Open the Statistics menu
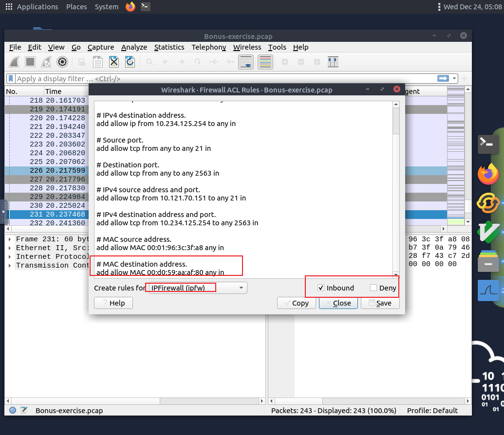 (169, 47)
